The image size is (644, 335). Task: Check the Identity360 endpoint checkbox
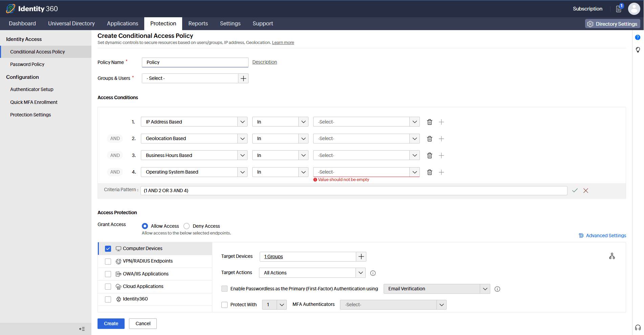point(108,299)
